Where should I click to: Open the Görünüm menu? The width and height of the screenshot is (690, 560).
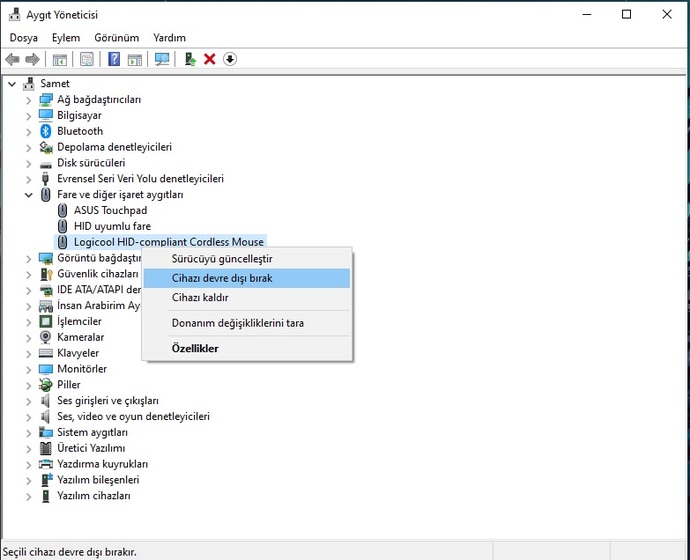pos(117,38)
